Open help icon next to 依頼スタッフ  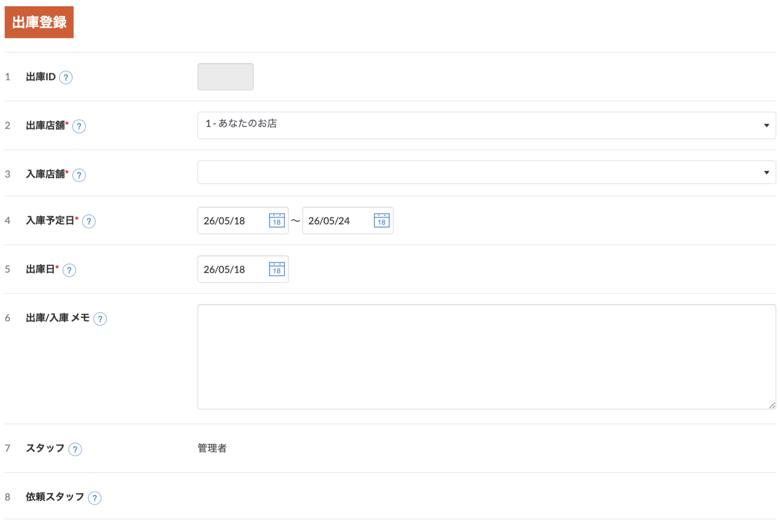(95, 498)
